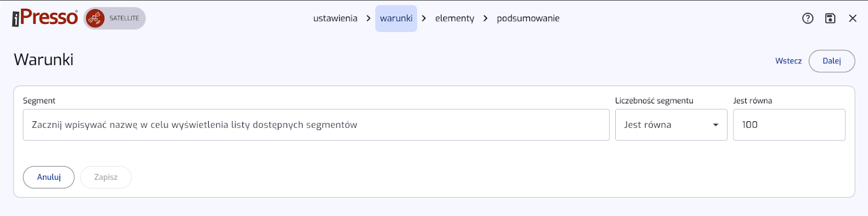The width and height of the screenshot is (868, 216).
Task: Click the Dalej button
Action: (x=832, y=61)
